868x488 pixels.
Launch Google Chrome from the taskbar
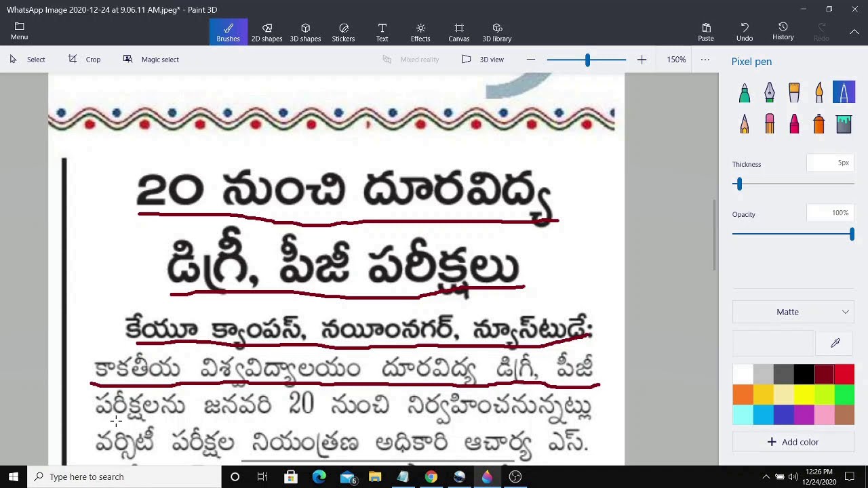pos(431,477)
